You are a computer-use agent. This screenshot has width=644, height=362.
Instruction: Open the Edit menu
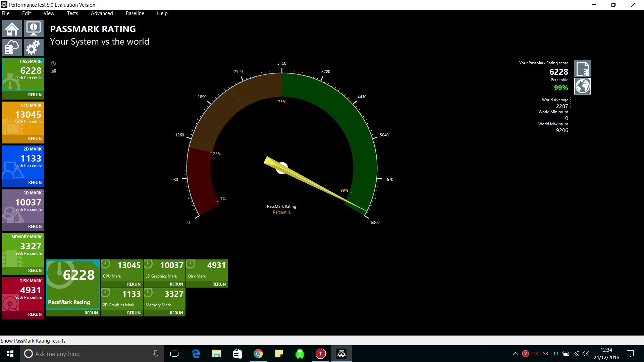[x=26, y=13]
